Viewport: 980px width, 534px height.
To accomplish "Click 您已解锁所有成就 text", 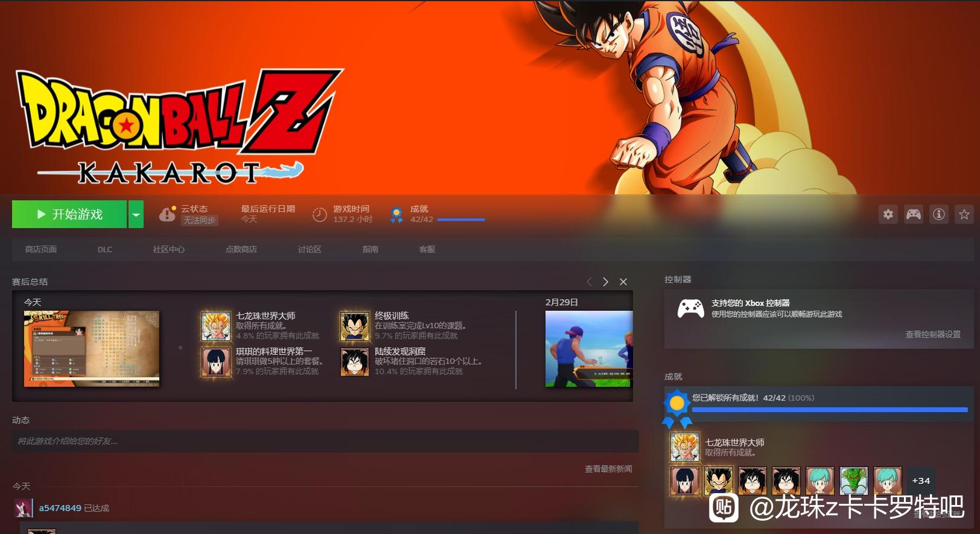I will point(725,398).
